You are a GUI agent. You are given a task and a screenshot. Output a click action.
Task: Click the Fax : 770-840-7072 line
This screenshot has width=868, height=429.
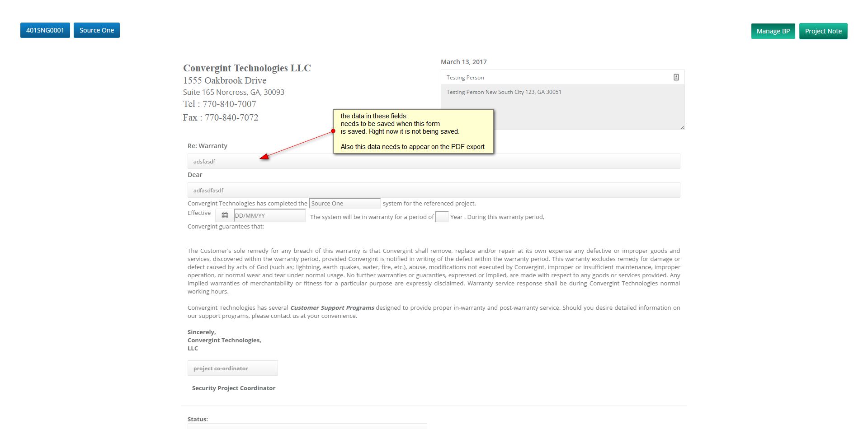[221, 117]
